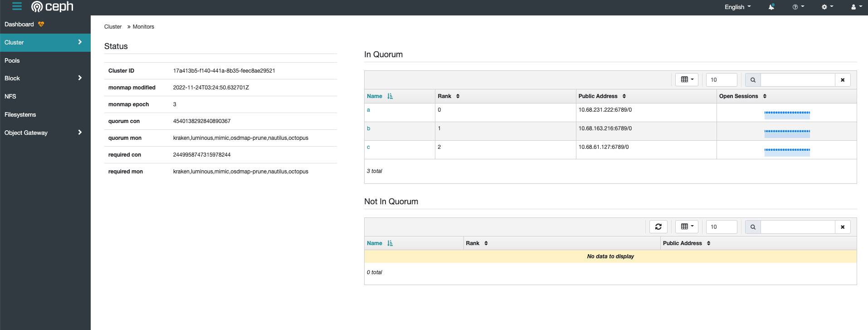Edit Not In Quorum page size field
868x330 pixels.
coord(722,227)
